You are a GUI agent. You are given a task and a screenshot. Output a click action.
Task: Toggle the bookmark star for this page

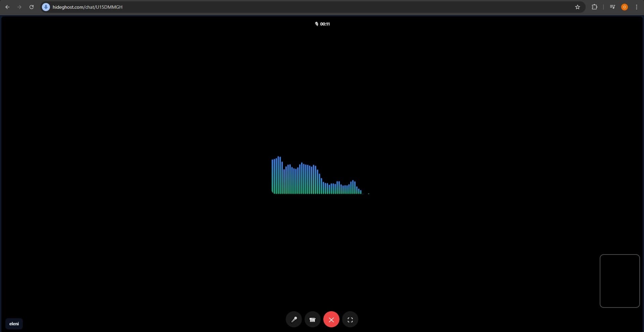coord(578,7)
